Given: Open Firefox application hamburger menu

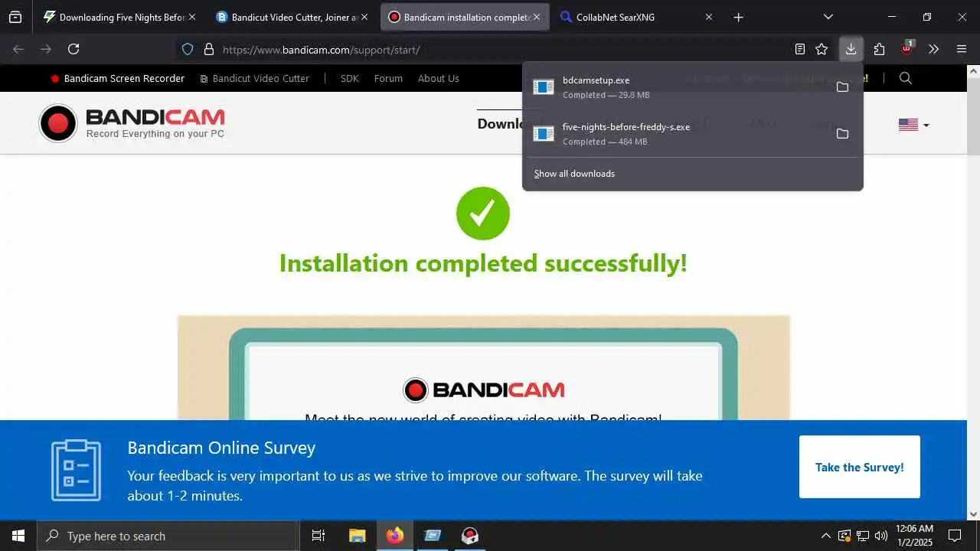Looking at the screenshot, I should pyautogui.click(x=962, y=49).
